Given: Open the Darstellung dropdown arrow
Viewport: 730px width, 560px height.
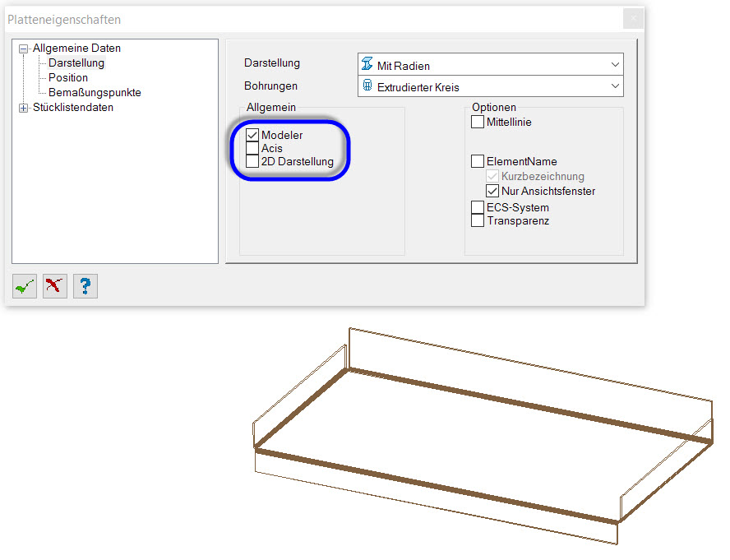Looking at the screenshot, I should pyautogui.click(x=615, y=64).
